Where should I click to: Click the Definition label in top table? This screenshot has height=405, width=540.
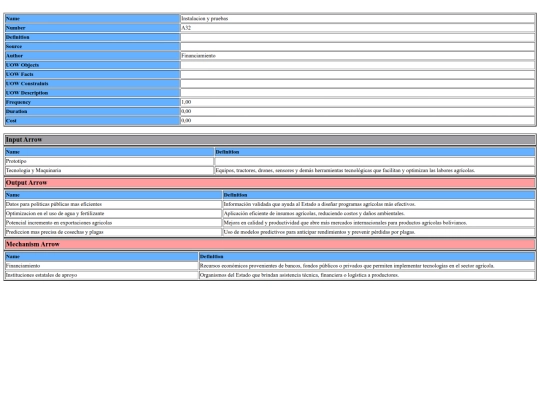[92, 37]
